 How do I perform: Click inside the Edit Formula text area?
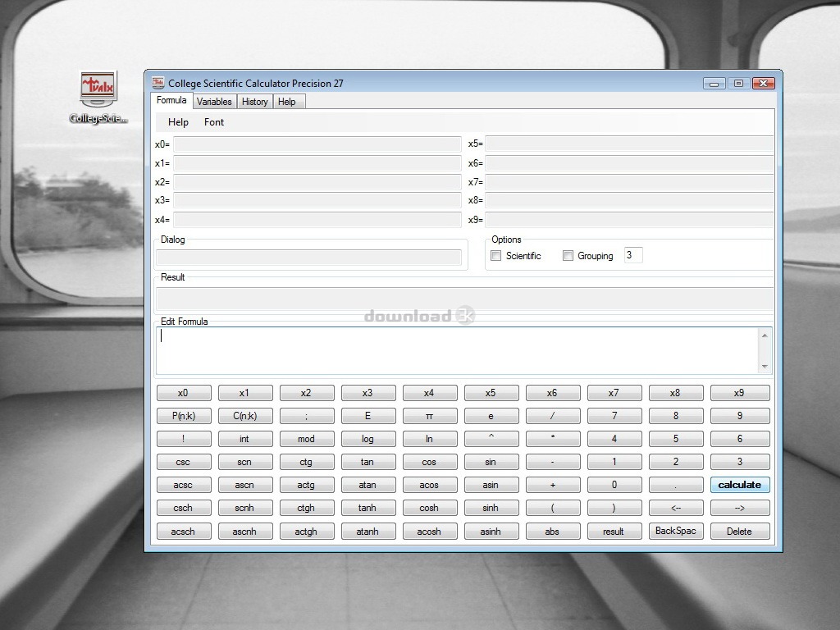click(x=455, y=350)
